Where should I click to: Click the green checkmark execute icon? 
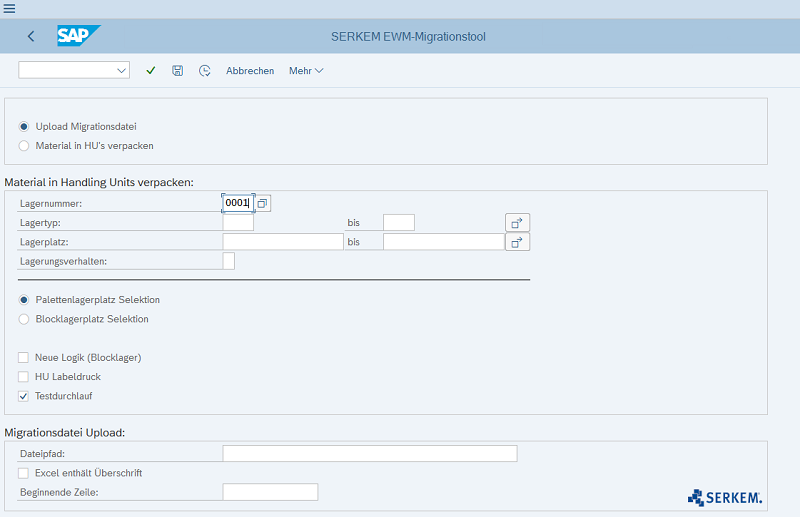click(x=151, y=70)
